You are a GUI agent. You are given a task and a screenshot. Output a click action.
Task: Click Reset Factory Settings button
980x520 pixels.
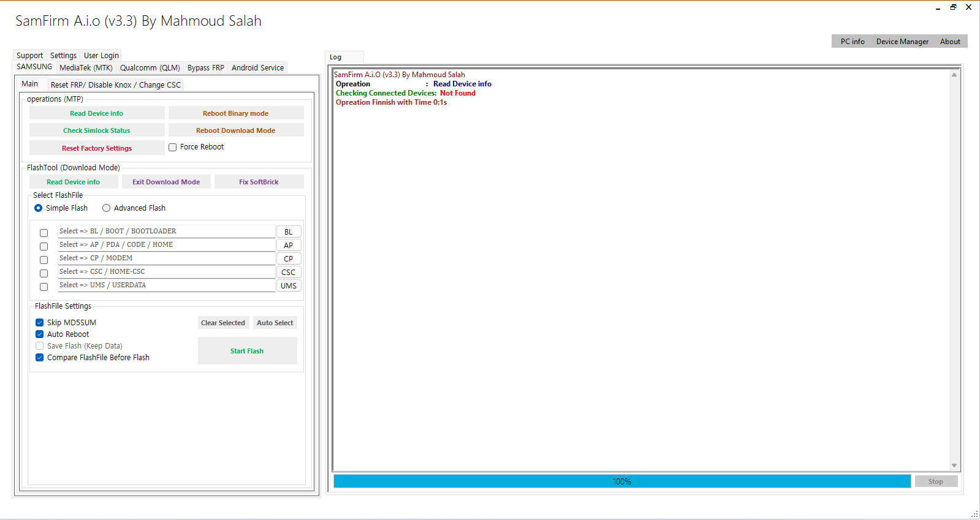coord(97,148)
